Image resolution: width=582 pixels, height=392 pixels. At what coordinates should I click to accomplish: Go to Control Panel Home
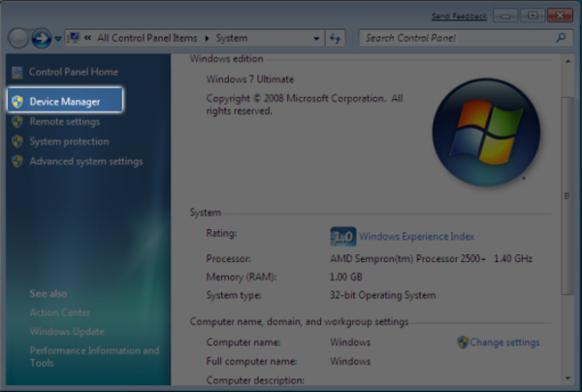point(73,72)
